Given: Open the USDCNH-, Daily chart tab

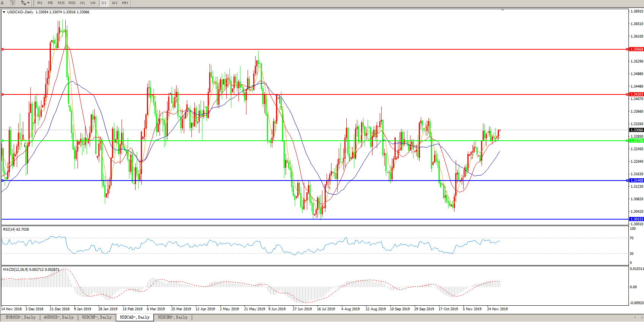Looking at the screenshot, I should tap(173, 317).
